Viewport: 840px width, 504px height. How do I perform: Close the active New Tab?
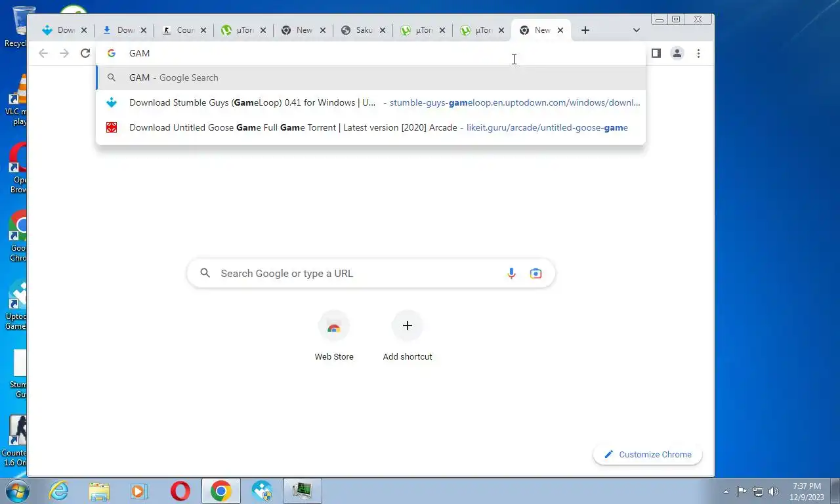click(x=560, y=30)
